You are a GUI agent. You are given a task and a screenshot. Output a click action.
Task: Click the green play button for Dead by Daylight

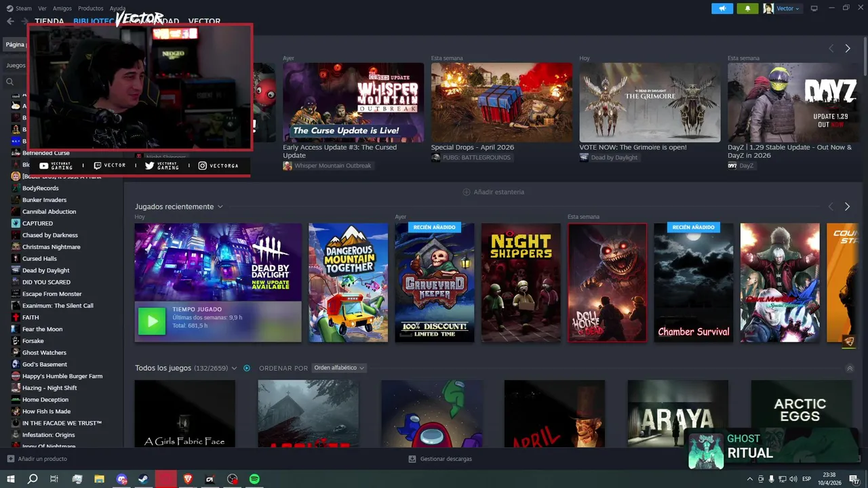tap(152, 321)
